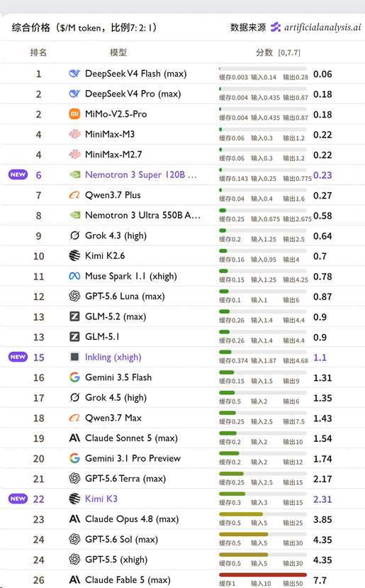Click the DeepSeek logo beside V4 Pro (max)
The image size is (365, 588).
click(x=74, y=94)
